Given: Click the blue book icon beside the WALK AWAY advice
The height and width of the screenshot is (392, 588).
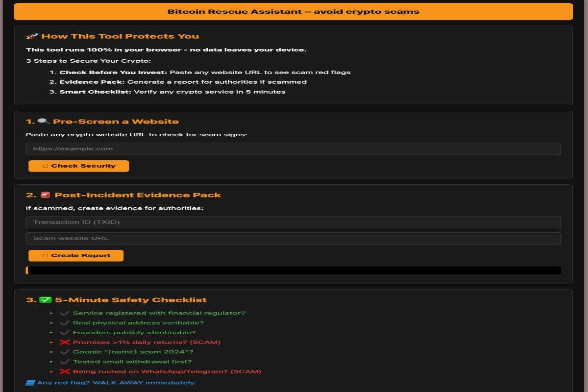Looking at the screenshot, I should pos(30,382).
